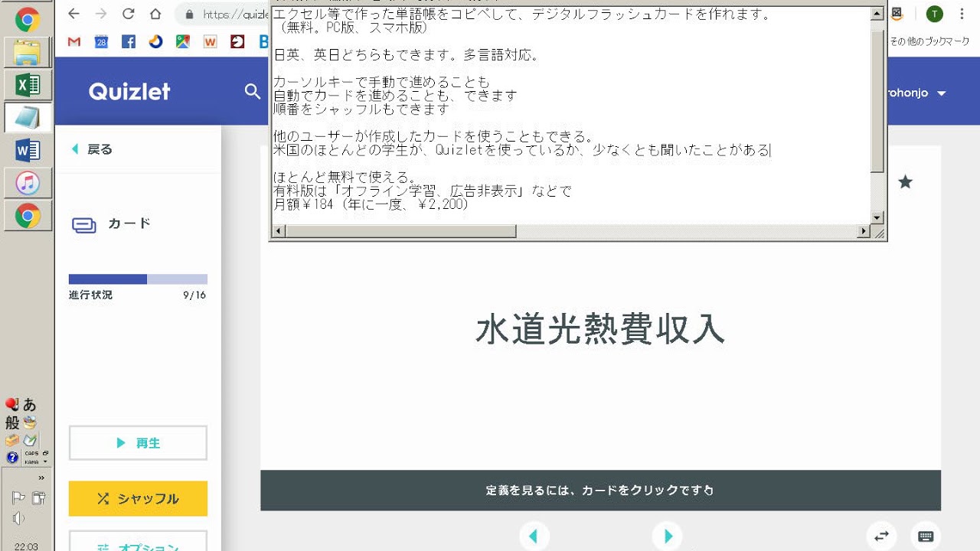This screenshot has height=551, width=980.
Task: Advance to the next card arrow
Action: pyautogui.click(x=667, y=536)
